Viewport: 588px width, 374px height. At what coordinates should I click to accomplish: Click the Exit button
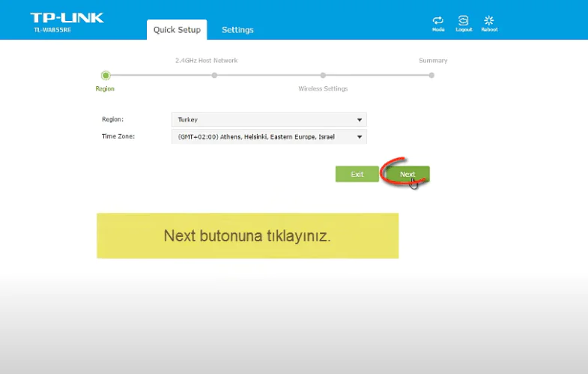click(357, 174)
